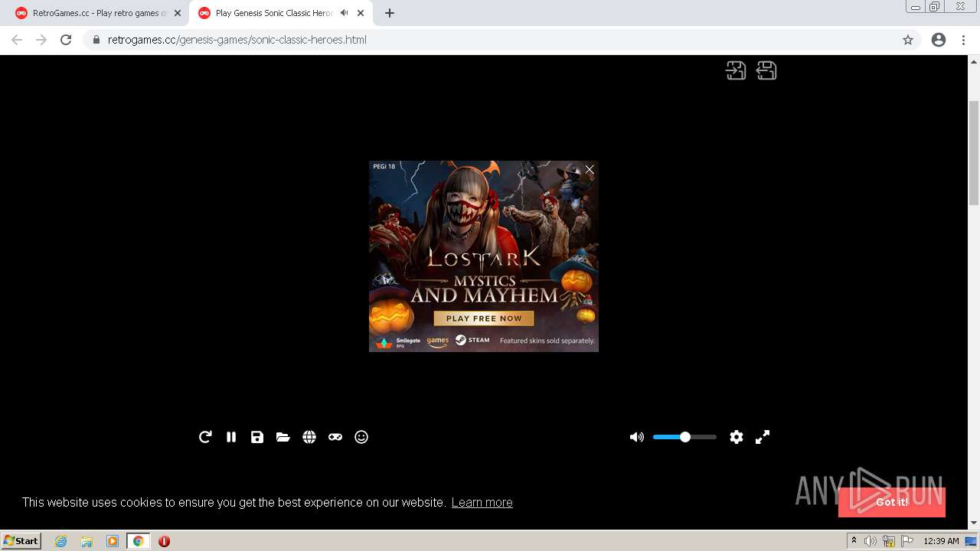
Task: Restart the emulator game
Action: [205, 437]
